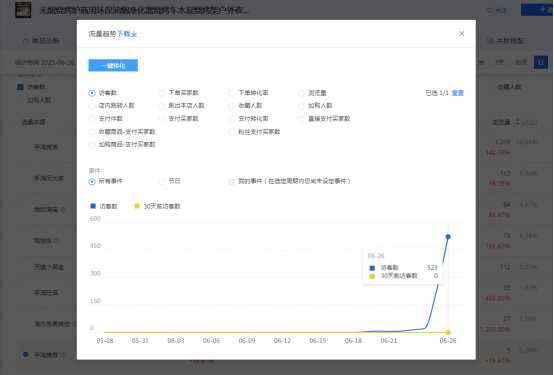
Task: Click the 05-28 x-axis label
Action: pos(105,341)
